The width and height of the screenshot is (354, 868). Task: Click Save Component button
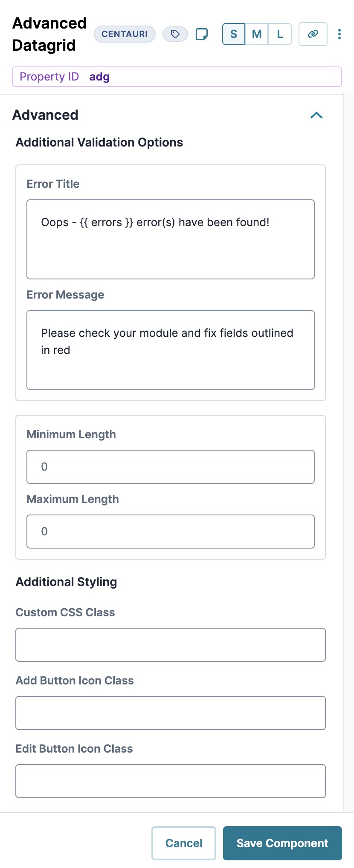(282, 843)
